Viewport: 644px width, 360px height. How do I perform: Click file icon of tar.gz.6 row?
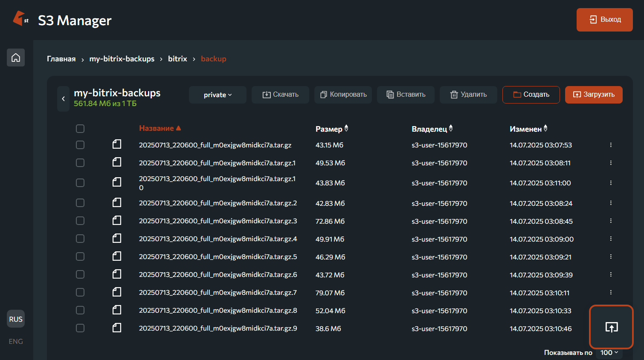[117, 274]
